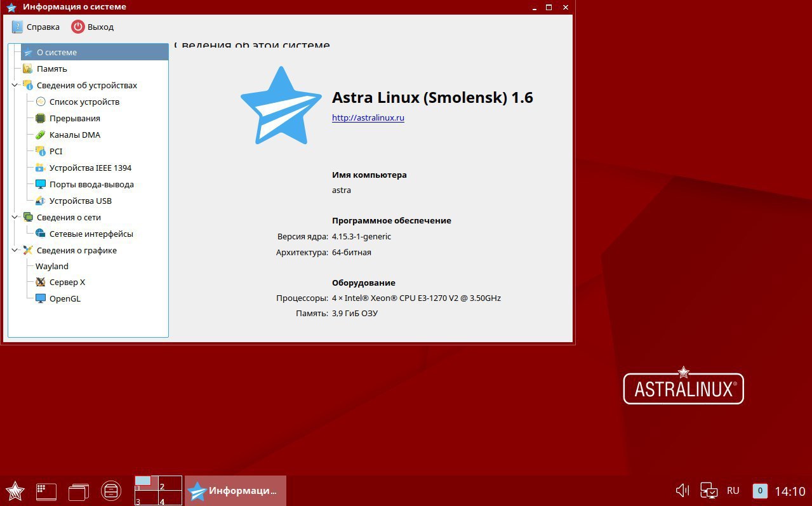Click the taskbar stacked windows icon

(x=79, y=491)
